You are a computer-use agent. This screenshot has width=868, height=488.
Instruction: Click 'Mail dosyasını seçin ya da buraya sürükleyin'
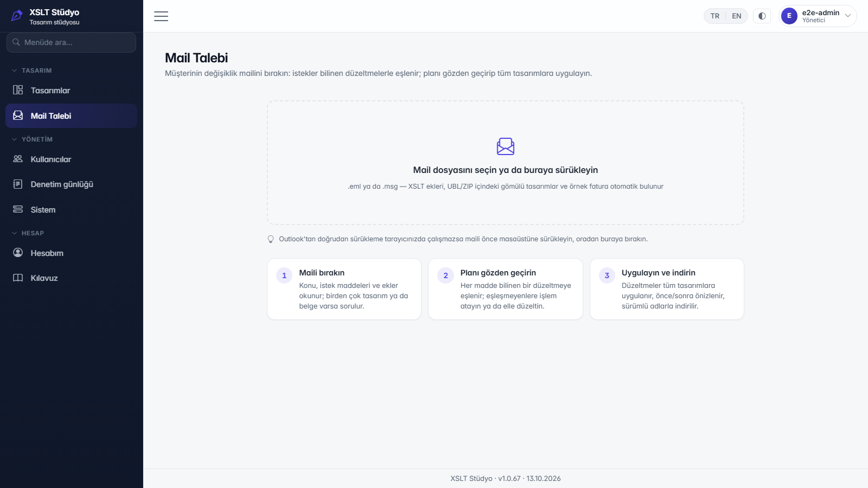(506, 170)
